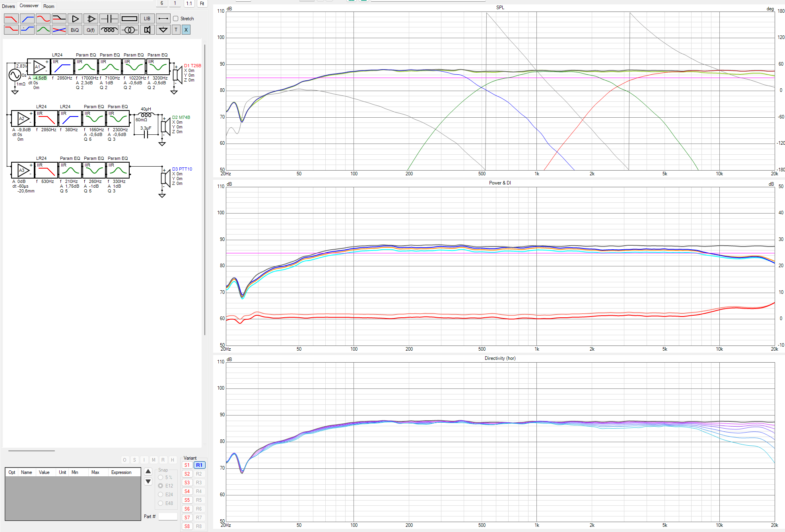Image resolution: width=785 pixels, height=532 pixels.
Task: Select the signal generator source symbol
Action: 15,75
